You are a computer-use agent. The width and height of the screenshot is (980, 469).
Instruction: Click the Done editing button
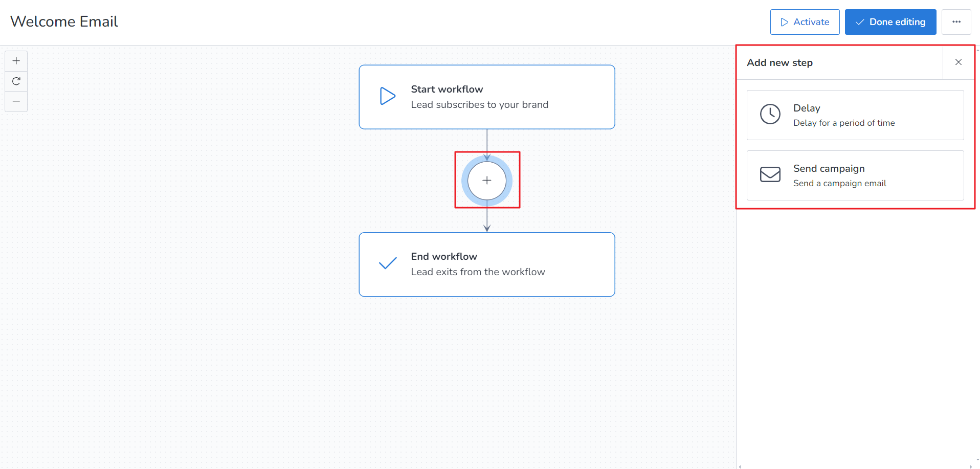pyautogui.click(x=890, y=22)
